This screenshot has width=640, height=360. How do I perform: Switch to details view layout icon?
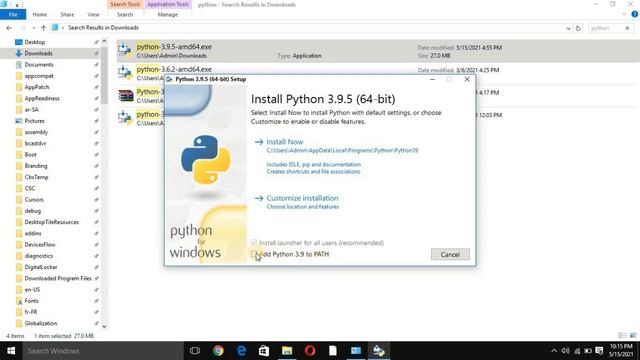tap(622, 336)
